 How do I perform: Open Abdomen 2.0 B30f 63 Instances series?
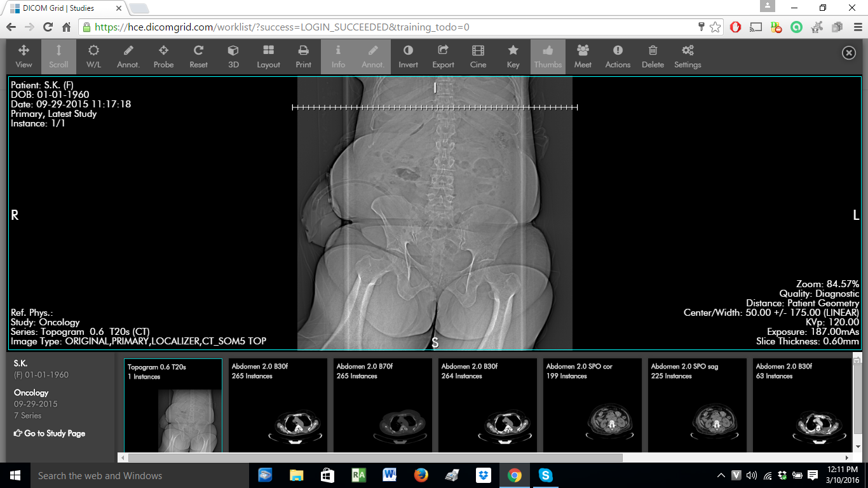(802, 405)
